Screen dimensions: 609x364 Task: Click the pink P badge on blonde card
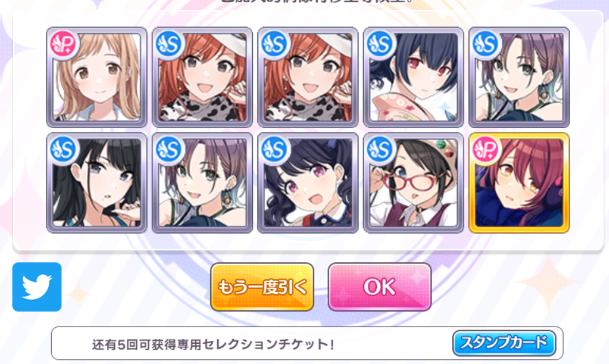coord(64,44)
